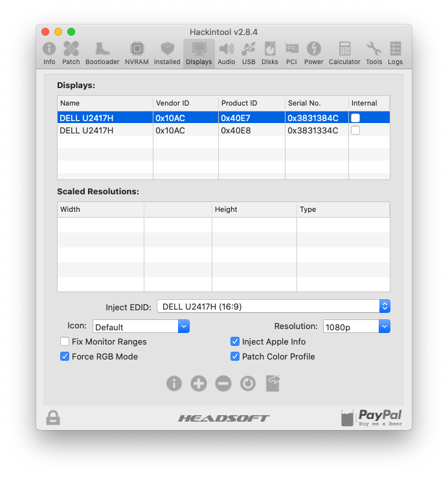
Task: Click the Width column header
Action: (100, 209)
